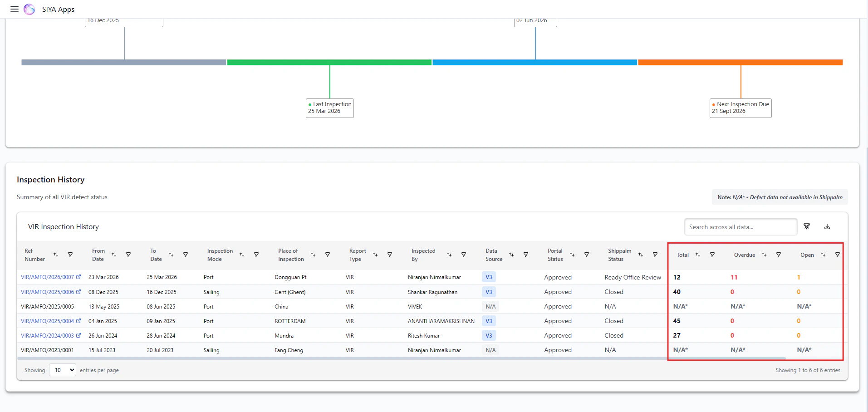
Task: Filter the Data Source column
Action: tap(526, 255)
